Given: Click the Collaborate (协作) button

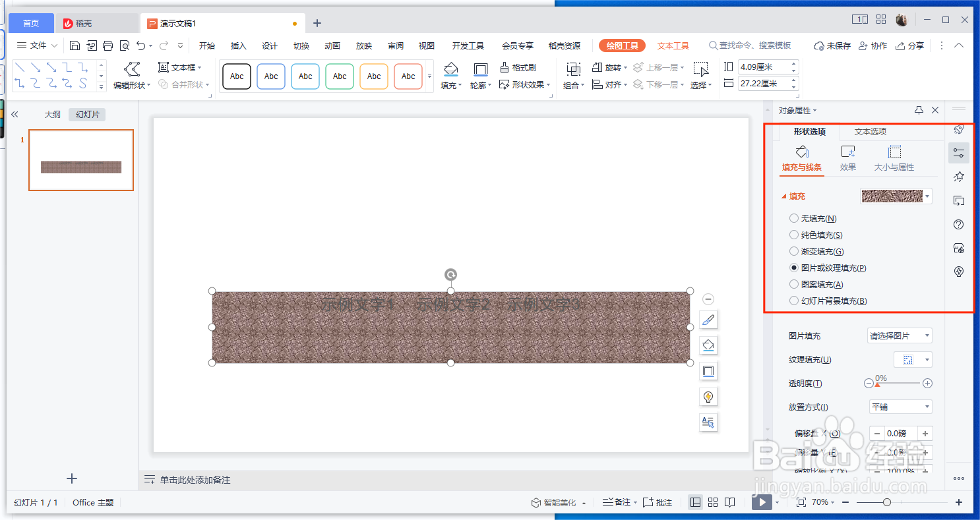Looking at the screenshot, I should click(x=873, y=45).
